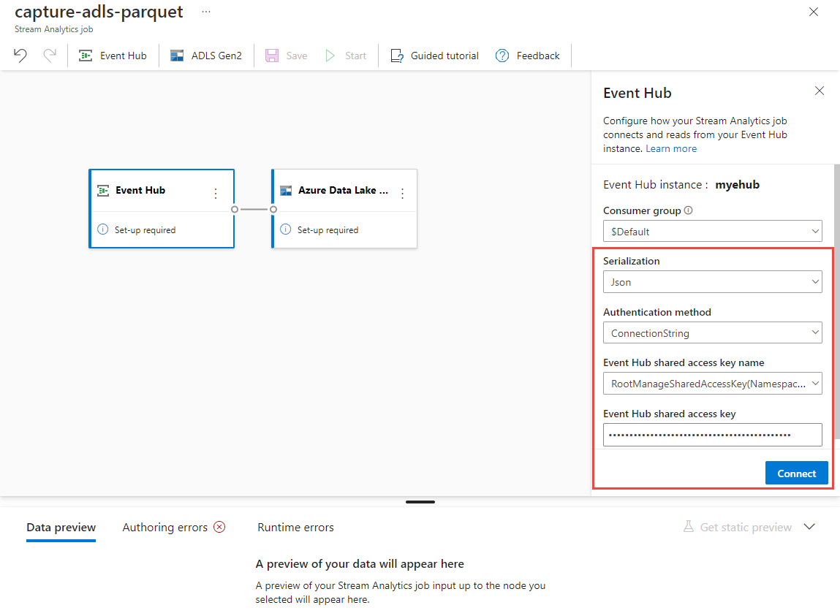Viewport: 840px width, 616px height.
Task: Select the Azure Data Lake node on canvas
Action: (344, 208)
